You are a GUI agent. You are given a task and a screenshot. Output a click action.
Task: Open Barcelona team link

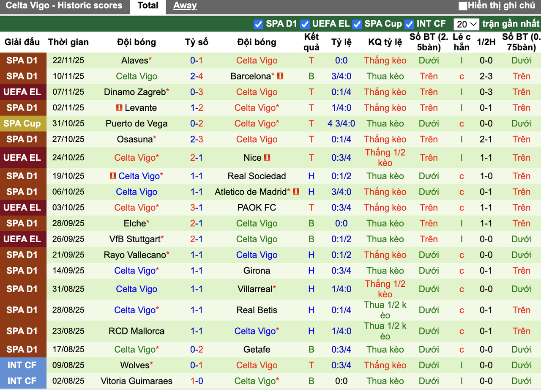(250, 77)
